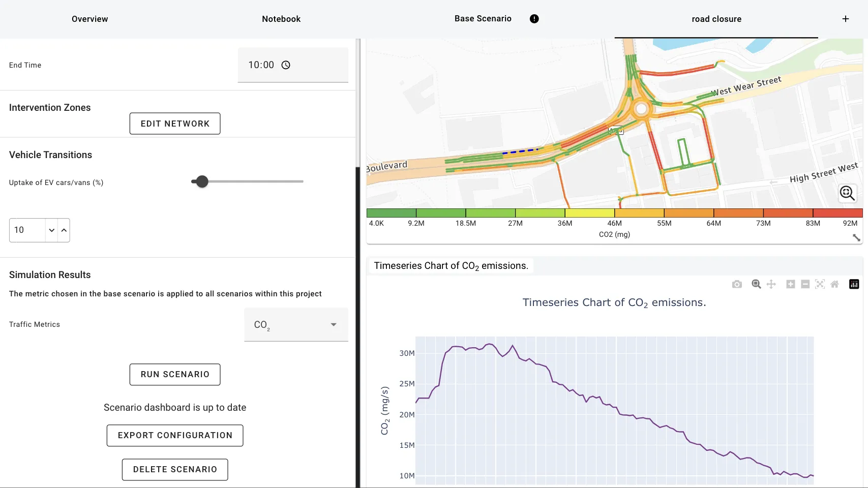Click the 'Traffic Metrics' label

pyautogui.click(x=35, y=324)
